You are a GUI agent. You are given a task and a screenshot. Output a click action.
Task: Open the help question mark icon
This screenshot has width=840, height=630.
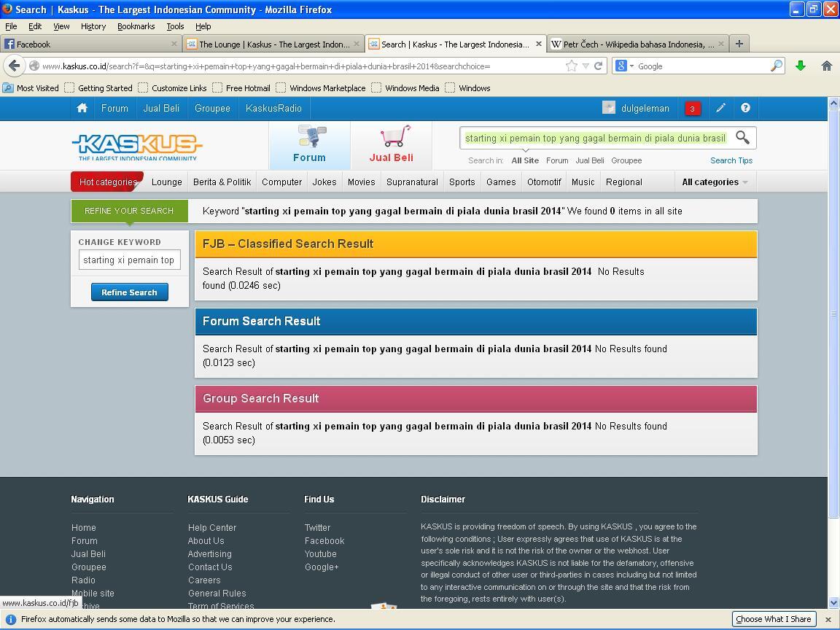click(745, 108)
